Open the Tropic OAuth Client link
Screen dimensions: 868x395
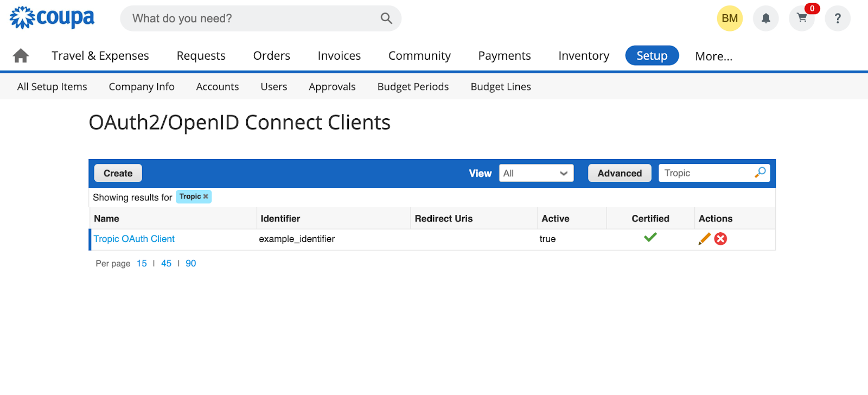134,239
